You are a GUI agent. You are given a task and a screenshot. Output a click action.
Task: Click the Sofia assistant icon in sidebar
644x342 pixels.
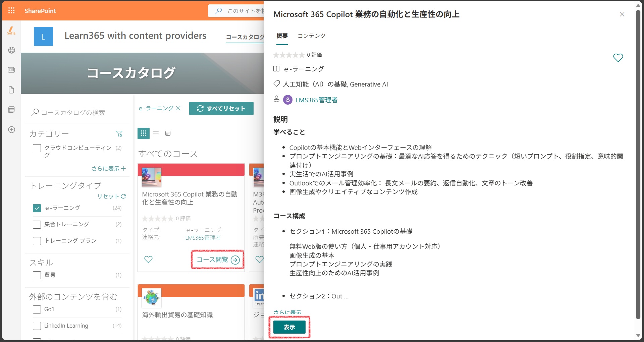click(x=11, y=31)
